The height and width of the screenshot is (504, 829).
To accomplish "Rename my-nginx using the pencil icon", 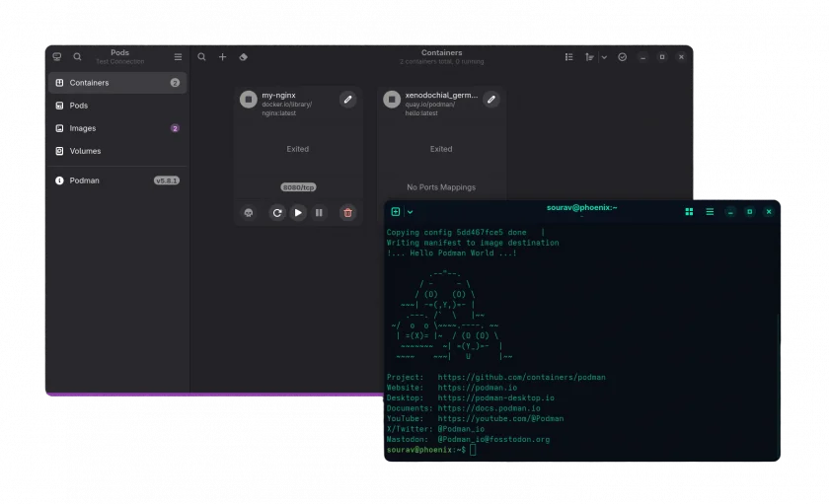I will [x=347, y=100].
